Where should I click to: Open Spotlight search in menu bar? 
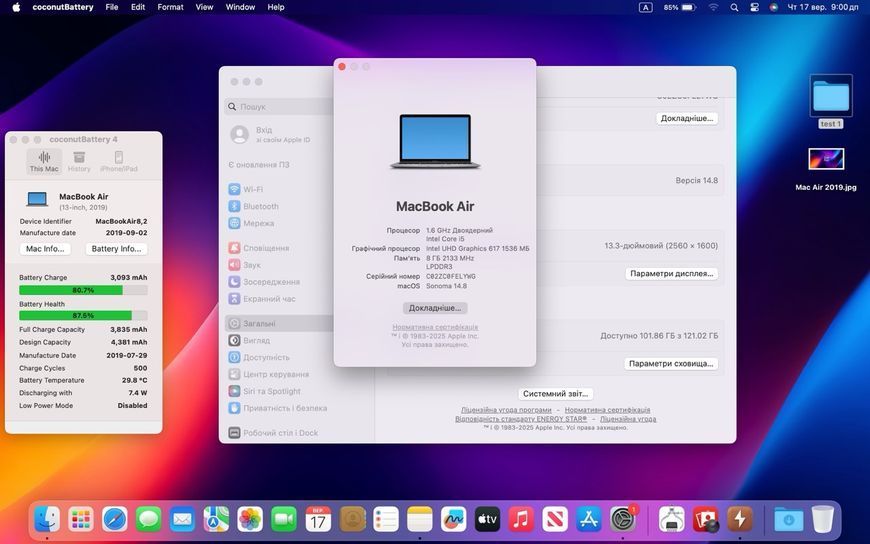click(x=734, y=7)
